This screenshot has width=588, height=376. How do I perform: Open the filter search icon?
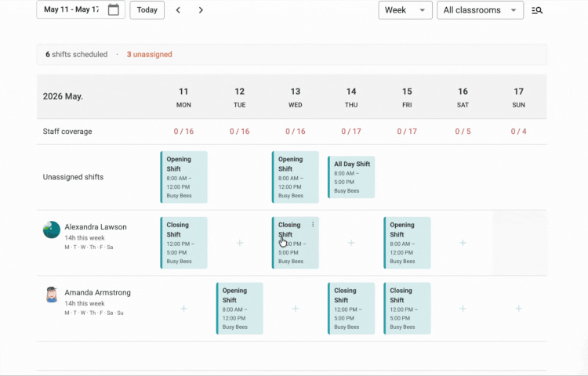(x=537, y=10)
